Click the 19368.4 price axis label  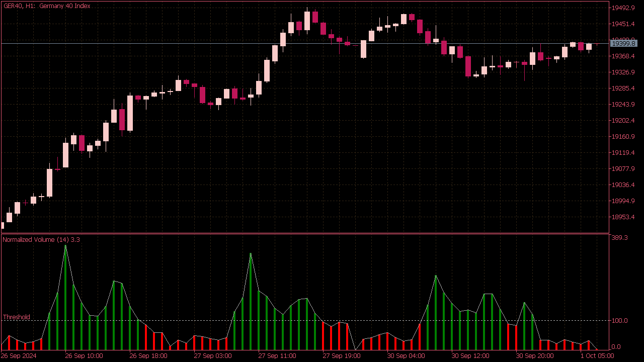click(623, 56)
